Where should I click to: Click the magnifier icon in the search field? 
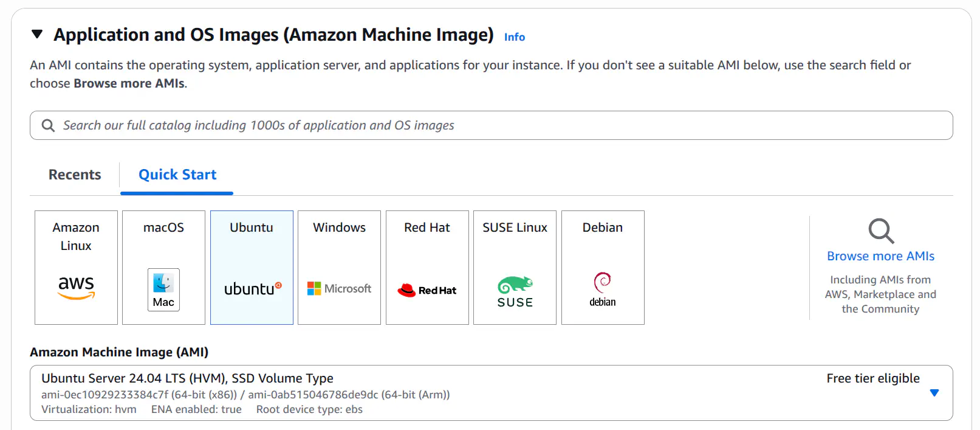pos(48,125)
